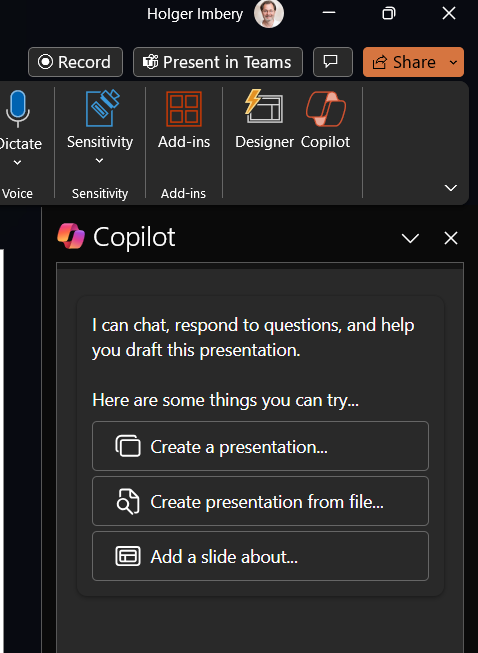Collapse the ribbon with the chevron

pos(451,188)
